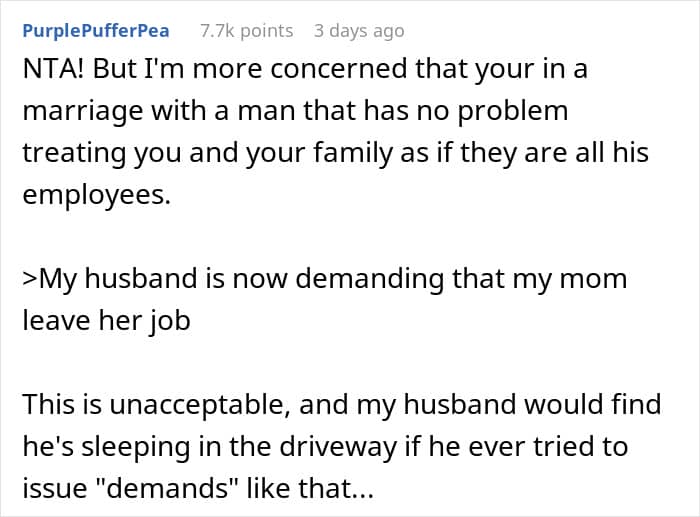Click the ">" quote marker before "My husband"
Viewport: 700px width, 517px height.
point(28,279)
